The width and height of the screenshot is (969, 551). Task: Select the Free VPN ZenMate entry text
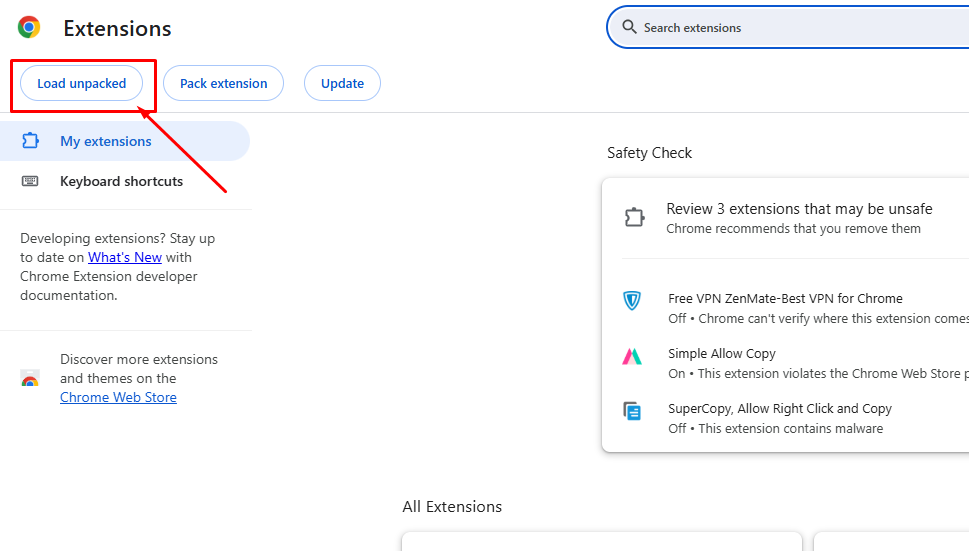pos(785,298)
